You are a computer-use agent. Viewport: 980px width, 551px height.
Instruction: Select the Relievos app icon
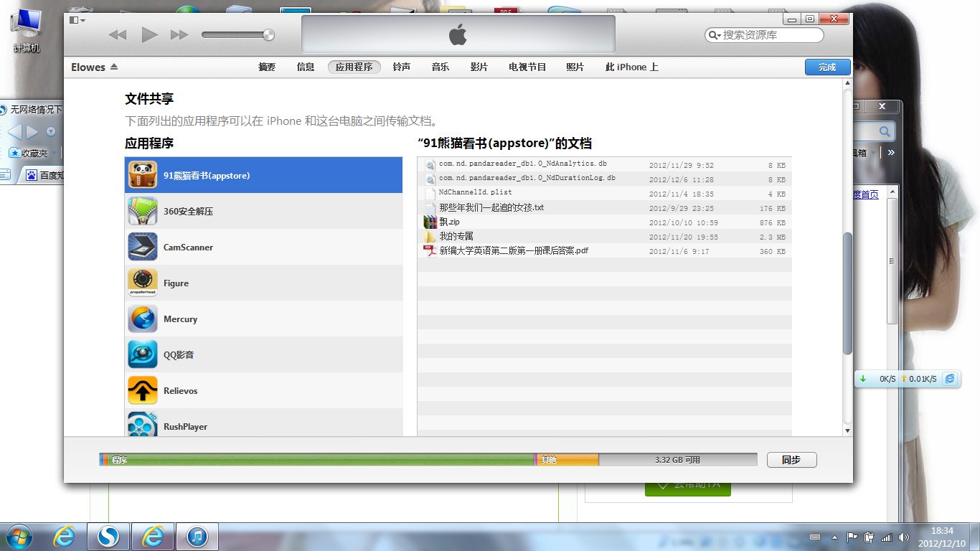(142, 390)
